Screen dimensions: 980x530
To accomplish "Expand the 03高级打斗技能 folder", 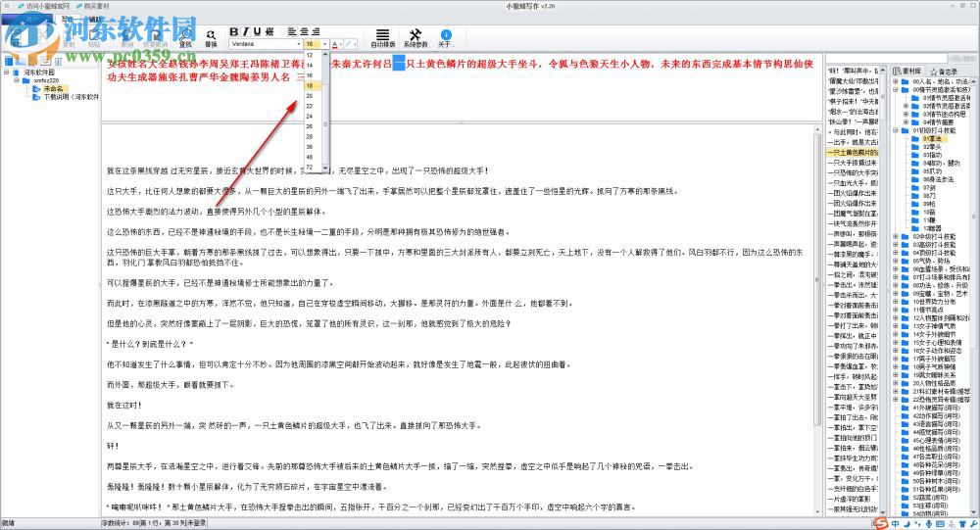I will [x=896, y=245].
